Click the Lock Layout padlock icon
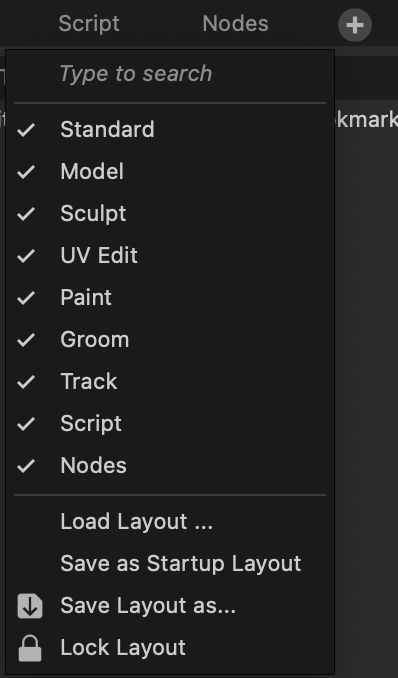398x678 pixels. coord(30,648)
